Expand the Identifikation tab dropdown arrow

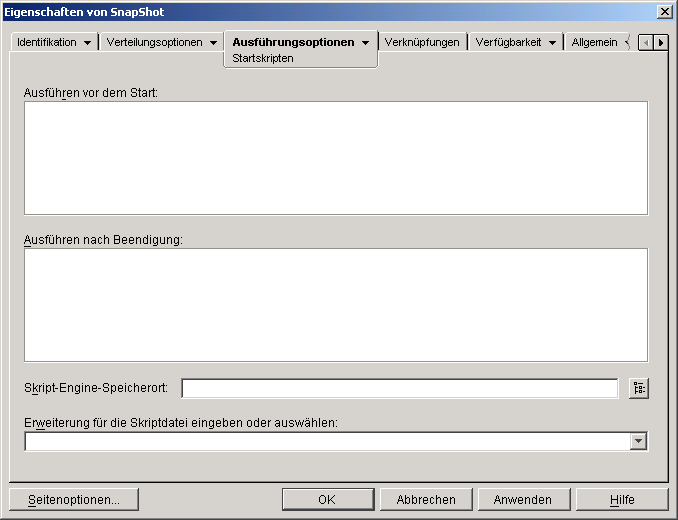coord(87,43)
